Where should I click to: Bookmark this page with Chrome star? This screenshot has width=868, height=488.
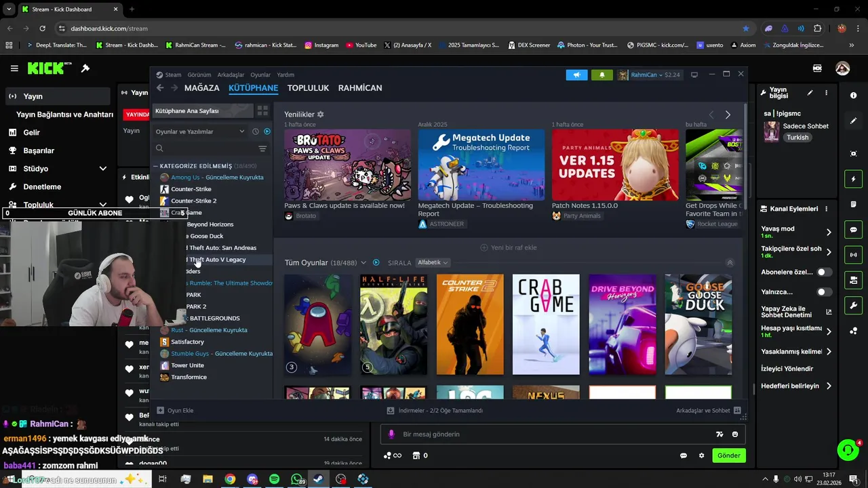[746, 28]
